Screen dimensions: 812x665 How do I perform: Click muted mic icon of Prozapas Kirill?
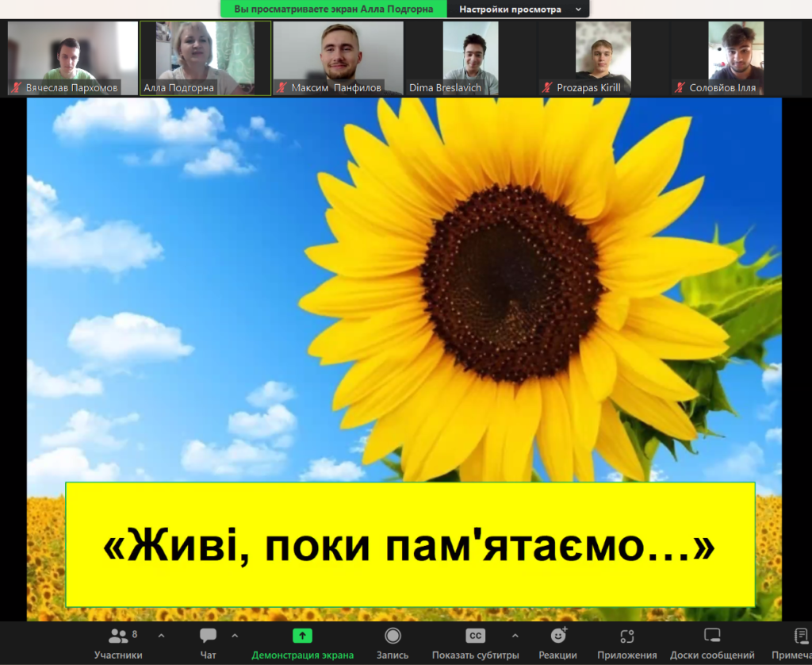(547, 87)
